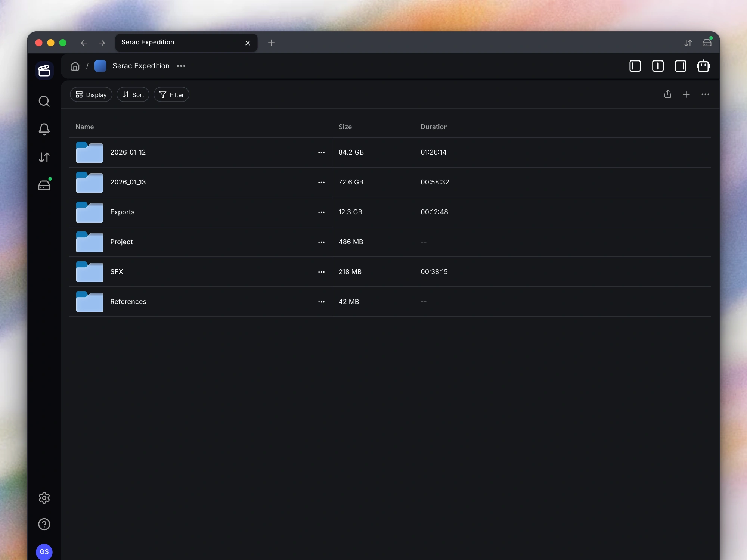Click the GS user avatar
The height and width of the screenshot is (560, 747).
44,552
